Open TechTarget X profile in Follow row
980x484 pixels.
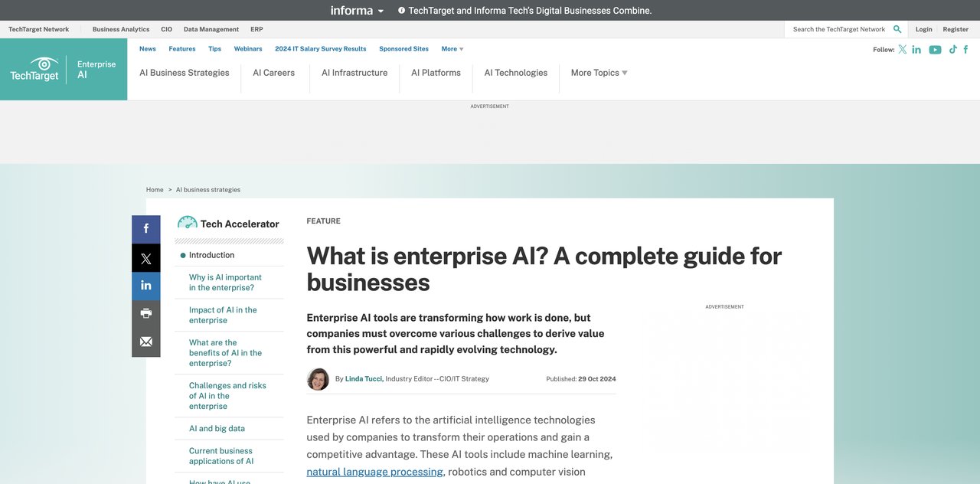tap(903, 49)
